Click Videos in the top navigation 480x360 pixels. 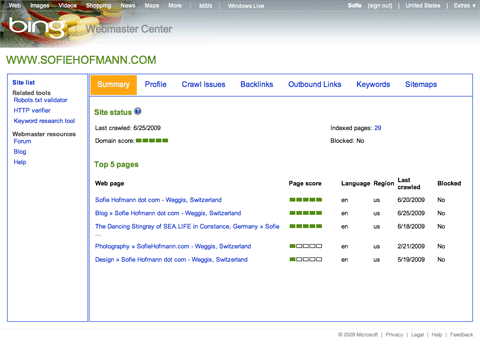[68, 6]
